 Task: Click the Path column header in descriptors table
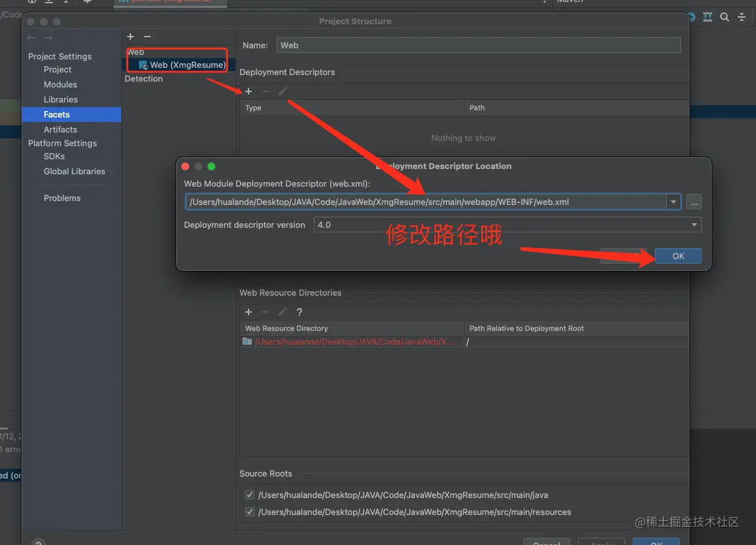tap(577, 108)
